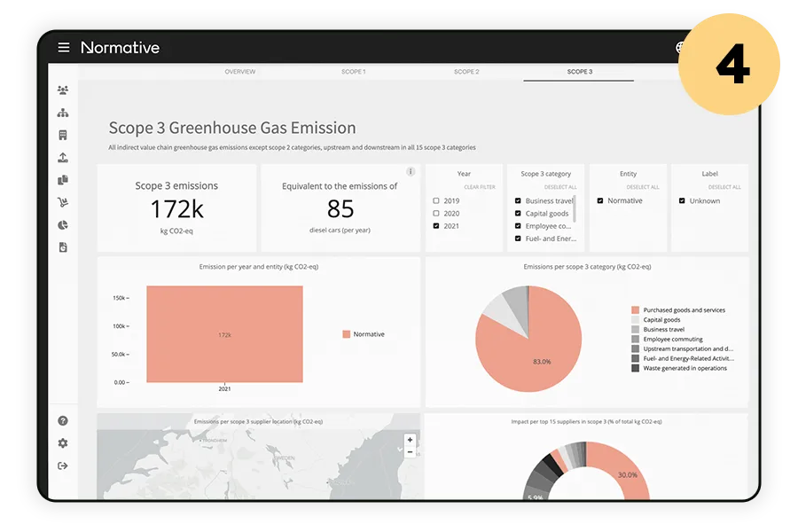Click the Normative logo
This screenshot has width=798, height=532.
click(120, 47)
